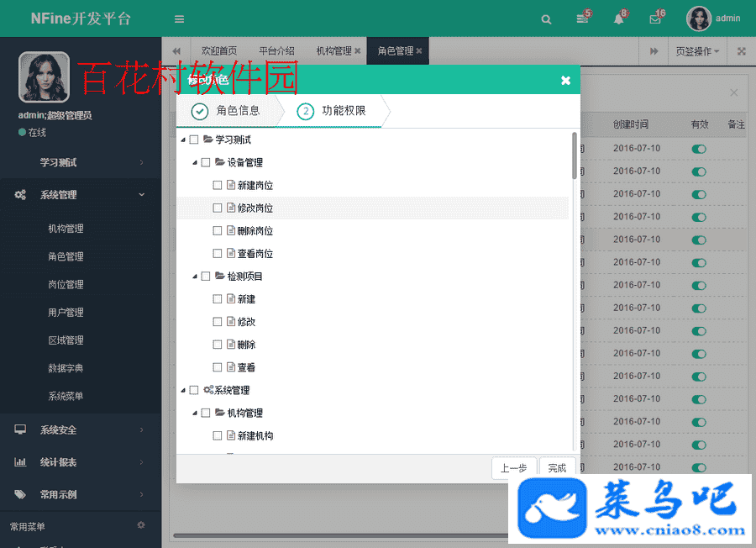Toggle the first row's 有效 switch
756x548 pixels.
coord(698,149)
